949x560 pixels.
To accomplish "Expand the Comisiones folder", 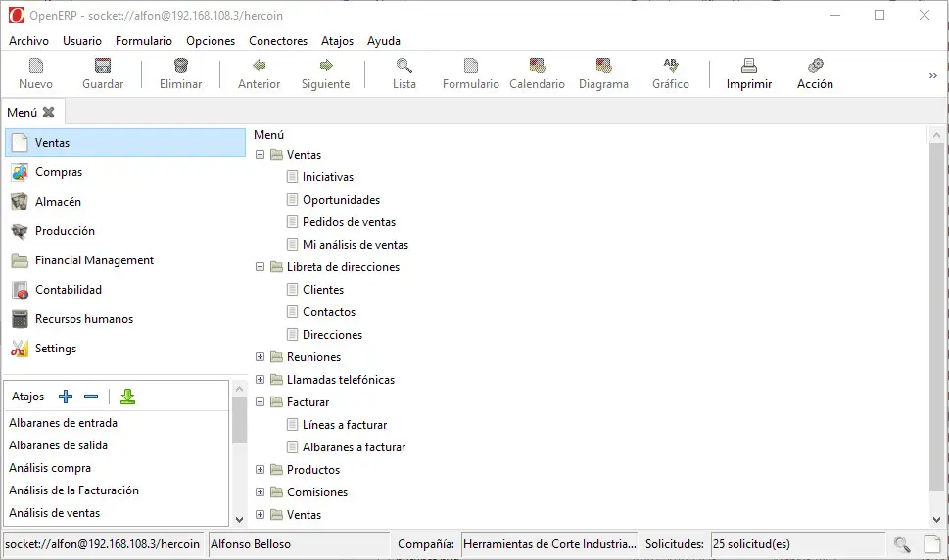I will [260, 491].
